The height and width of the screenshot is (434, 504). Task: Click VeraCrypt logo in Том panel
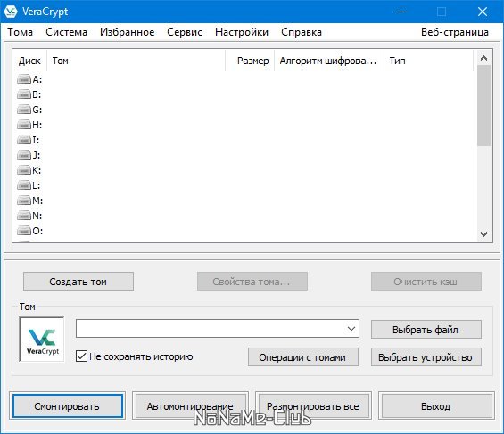tap(42, 340)
